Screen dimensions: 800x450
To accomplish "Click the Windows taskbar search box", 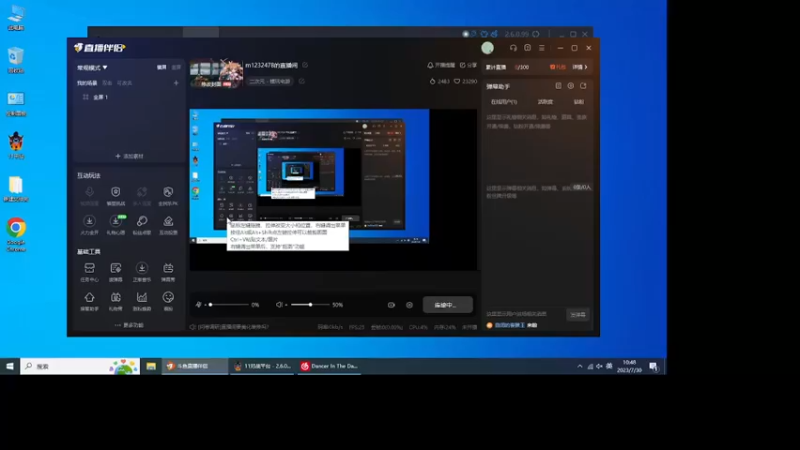I will point(80,366).
